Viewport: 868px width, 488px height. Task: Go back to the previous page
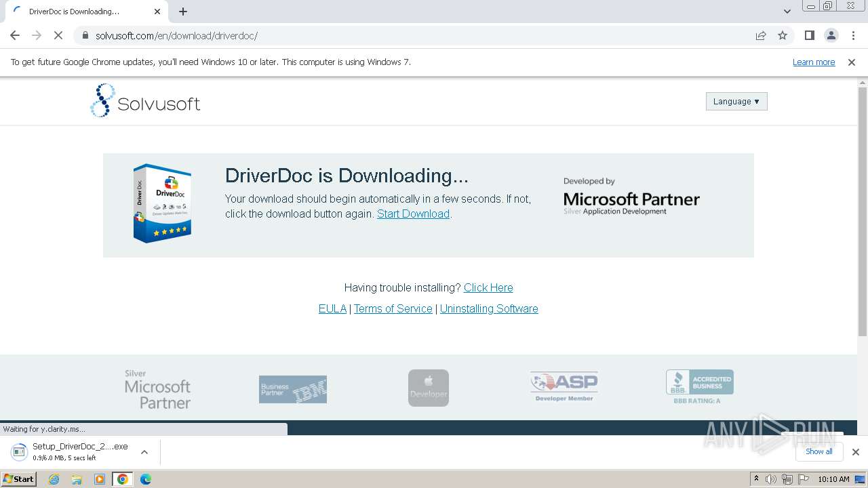click(15, 35)
